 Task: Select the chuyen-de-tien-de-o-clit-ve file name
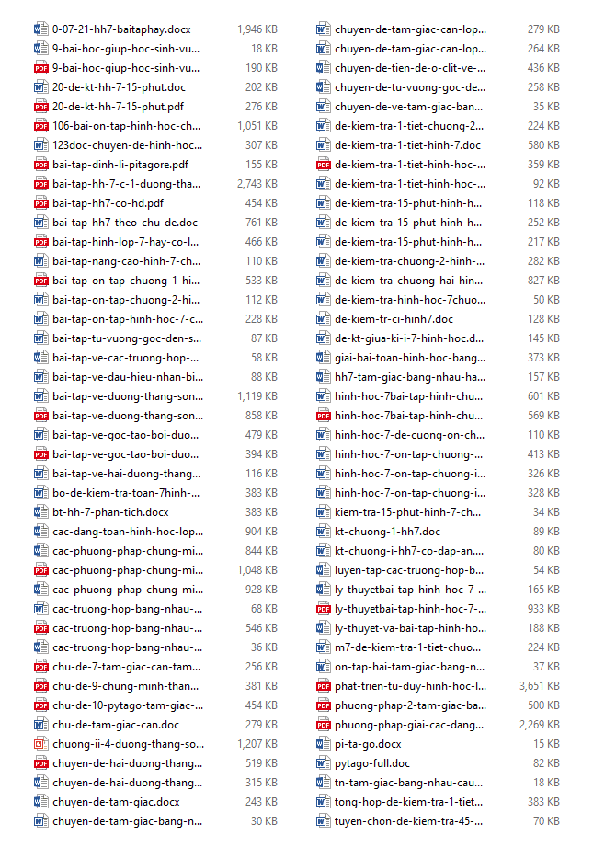click(410, 68)
